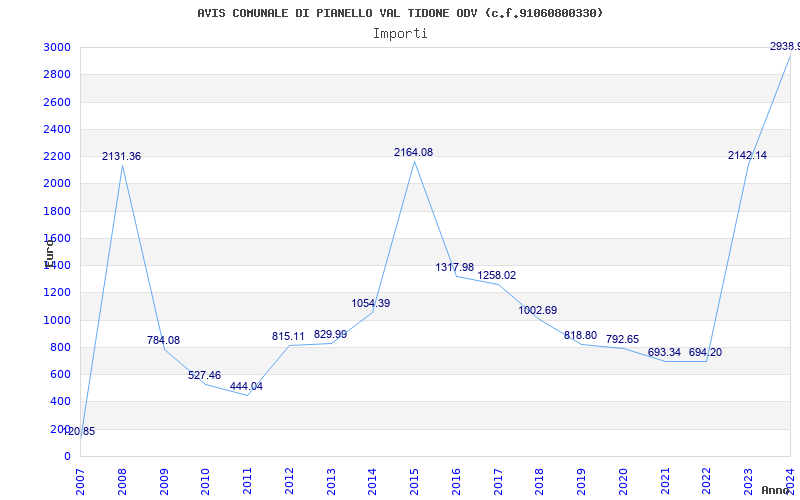Click the chart title AVIS COMUNALE DI PIANELLO
Image resolution: width=800 pixels, height=500 pixels.
[400, 13]
